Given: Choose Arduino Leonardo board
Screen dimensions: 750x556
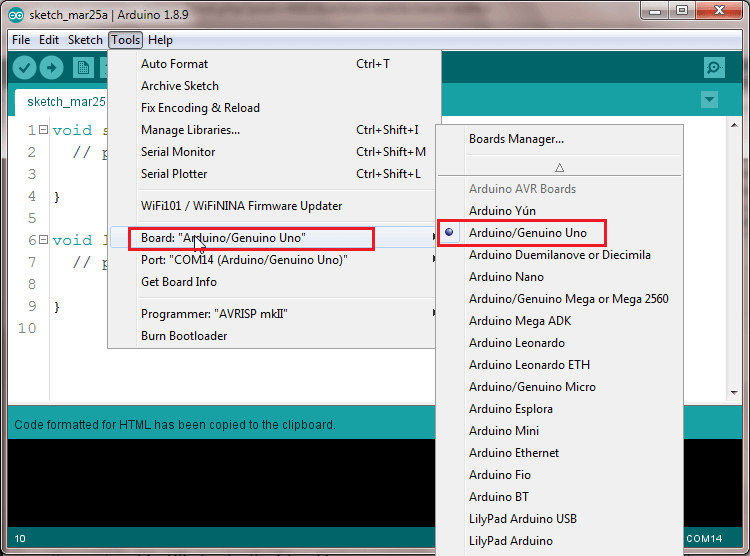Looking at the screenshot, I should coord(560,343).
